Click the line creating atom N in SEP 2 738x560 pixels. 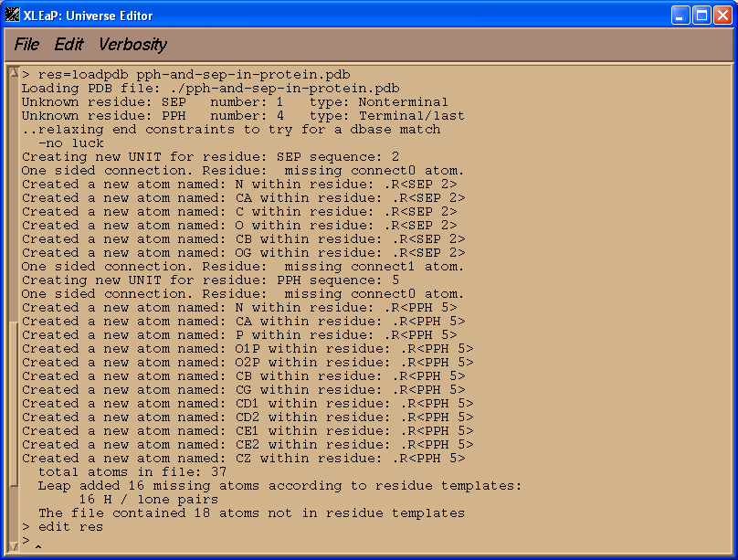click(239, 184)
